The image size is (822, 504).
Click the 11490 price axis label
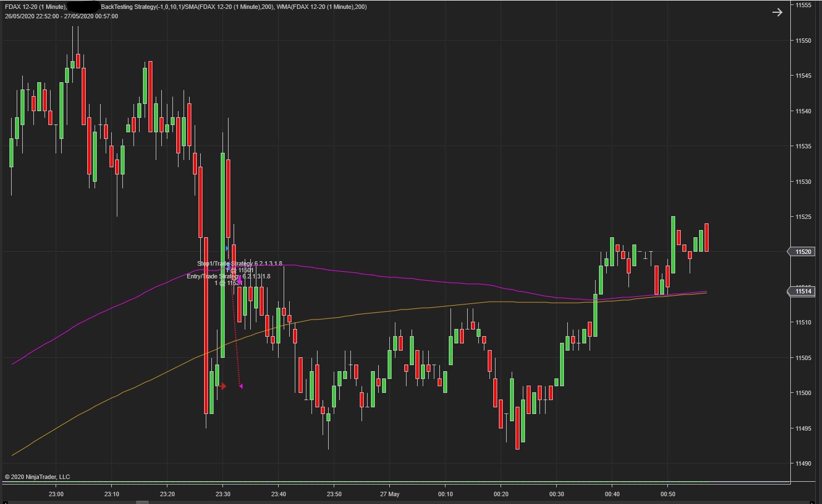click(803, 463)
